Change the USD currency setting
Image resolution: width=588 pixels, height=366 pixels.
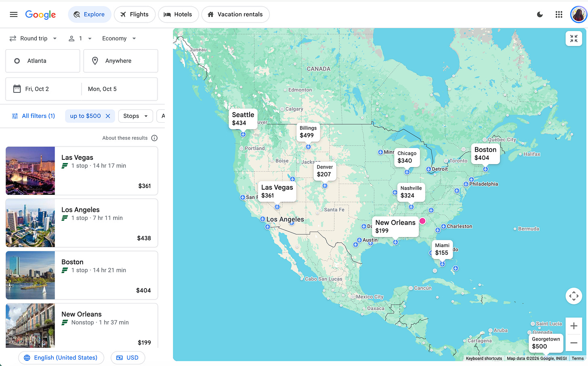click(128, 358)
